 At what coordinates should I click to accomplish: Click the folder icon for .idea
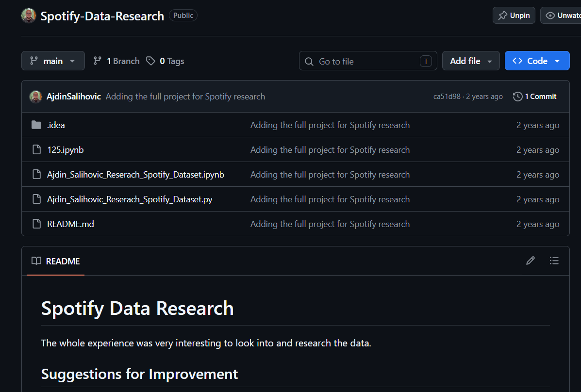click(x=36, y=125)
